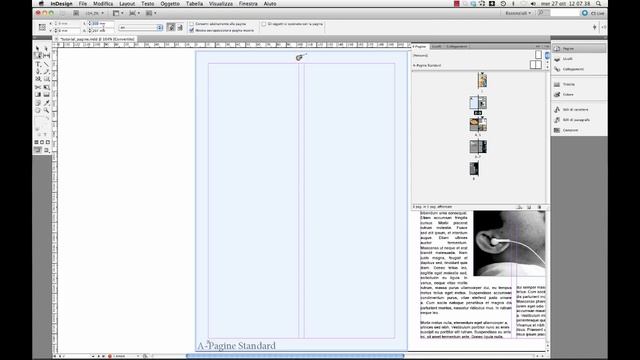
Task: Click the CS Live button
Action: tap(593, 13)
